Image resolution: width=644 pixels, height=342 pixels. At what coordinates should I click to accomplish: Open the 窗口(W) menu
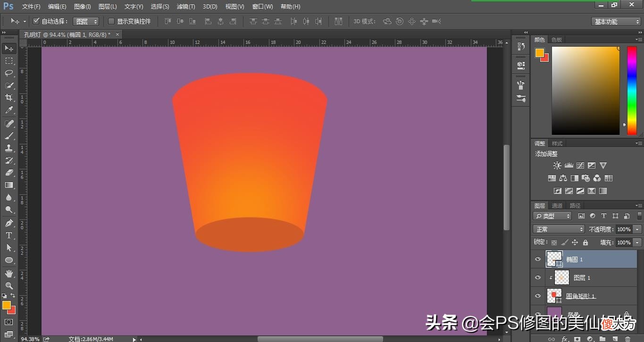pyautogui.click(x=262, y=7)
